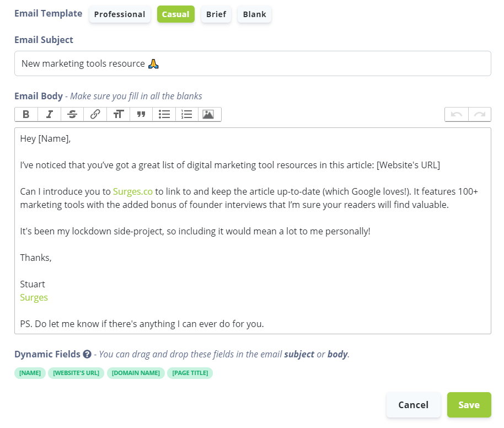
Task: Create a numbered list
Action: click(x=186, y=114)
